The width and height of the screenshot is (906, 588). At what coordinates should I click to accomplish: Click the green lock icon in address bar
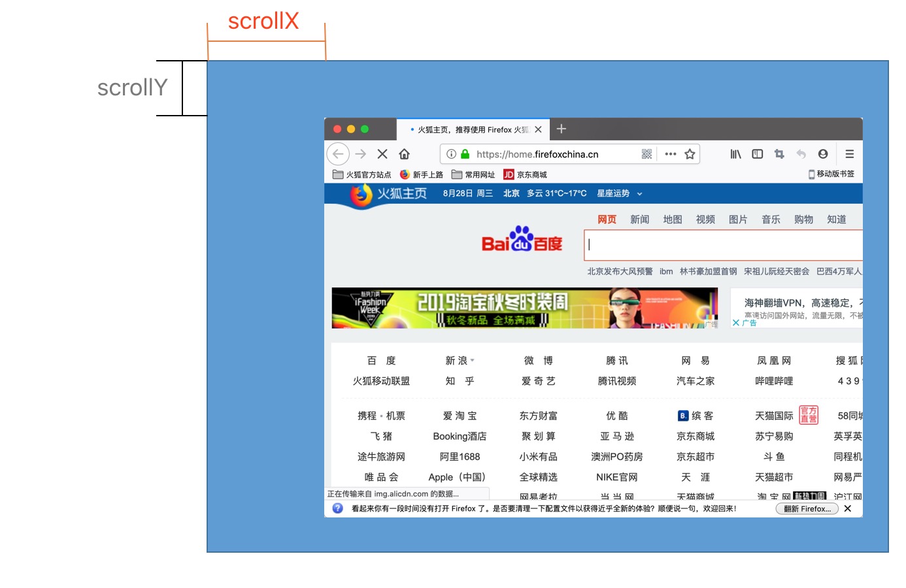[464, 154]
